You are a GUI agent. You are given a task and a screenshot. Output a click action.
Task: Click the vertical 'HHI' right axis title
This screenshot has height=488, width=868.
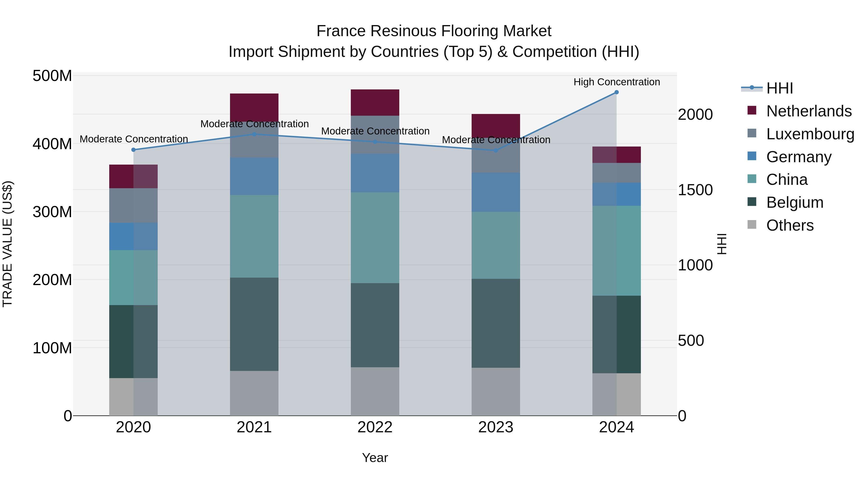(x=722, y=244)
